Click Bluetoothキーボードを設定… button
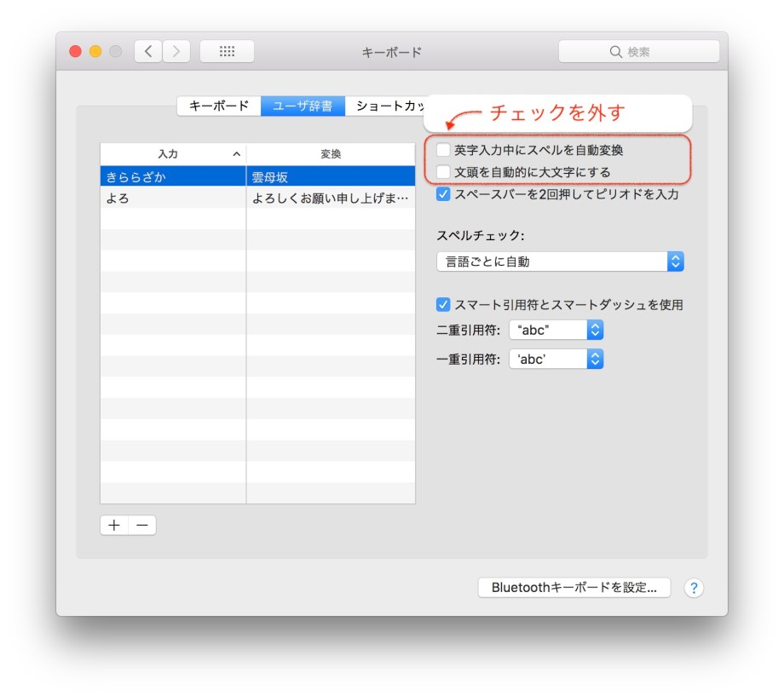Screen dimensions: 784x696 point(574,588)
